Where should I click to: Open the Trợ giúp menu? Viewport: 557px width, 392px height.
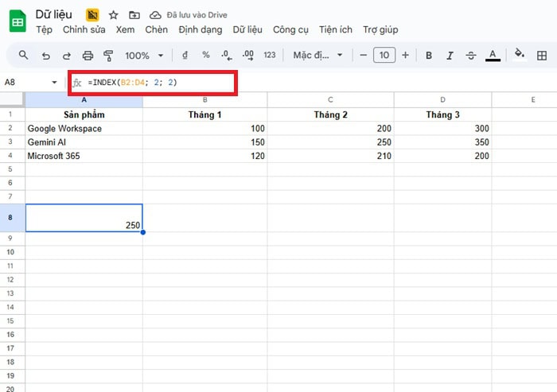(x=380, y=30)
